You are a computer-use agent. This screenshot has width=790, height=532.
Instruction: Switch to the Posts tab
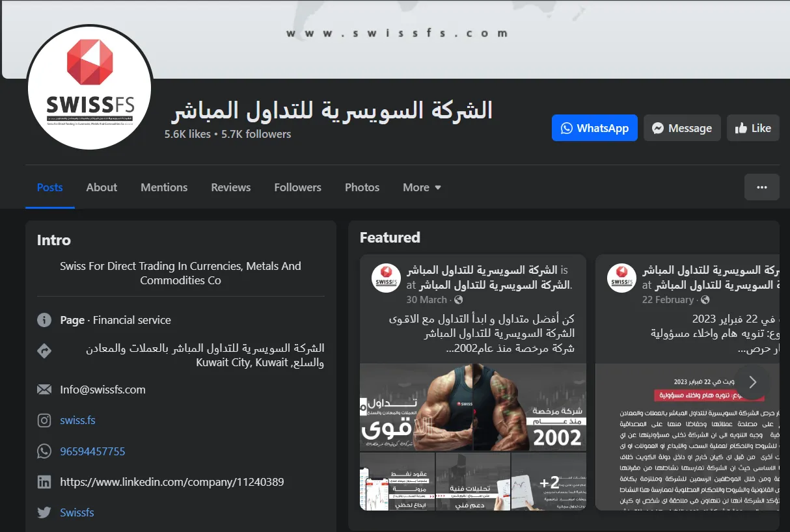pos(50,187)
